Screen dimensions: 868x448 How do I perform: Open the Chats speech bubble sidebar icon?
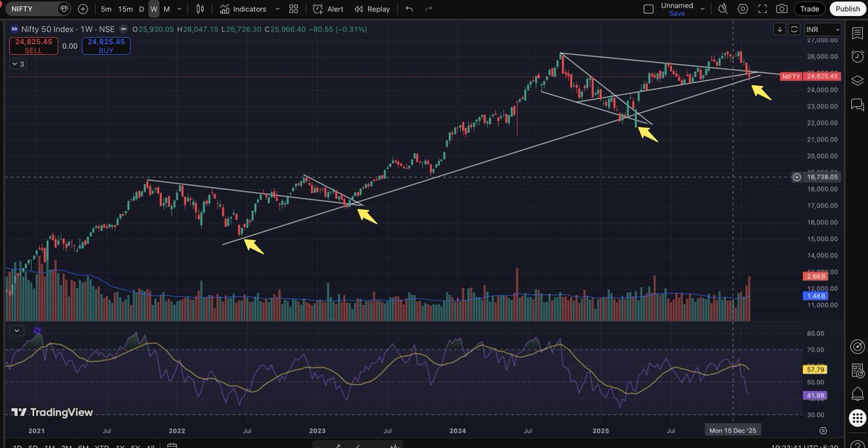click(857, 105)
